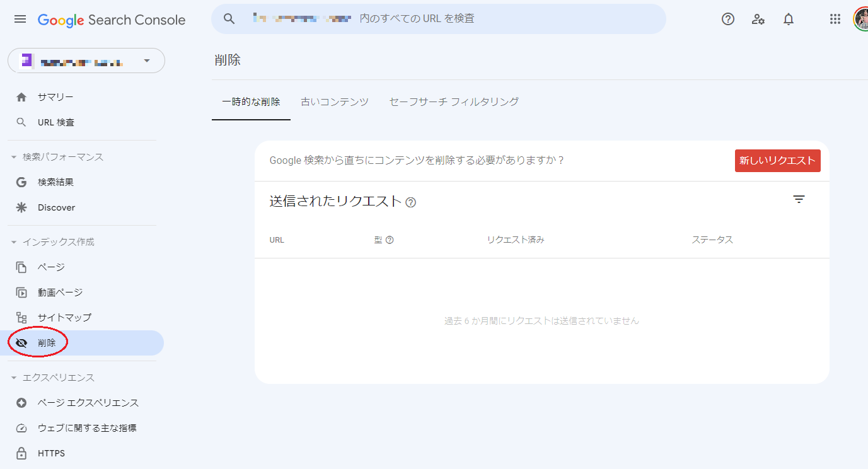
Task: Switch to the セーフサーチ フィルタリング tab
Action: (x=453, y=101)
